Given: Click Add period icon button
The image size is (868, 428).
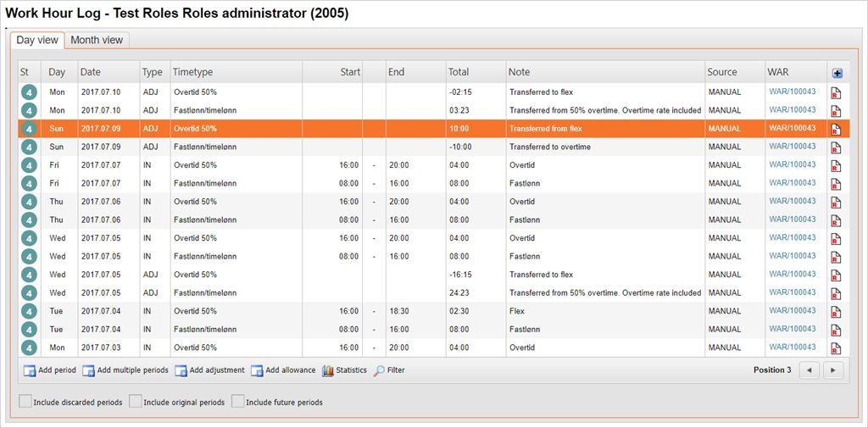Looking at the screenshot, I should tap(30, 370).
